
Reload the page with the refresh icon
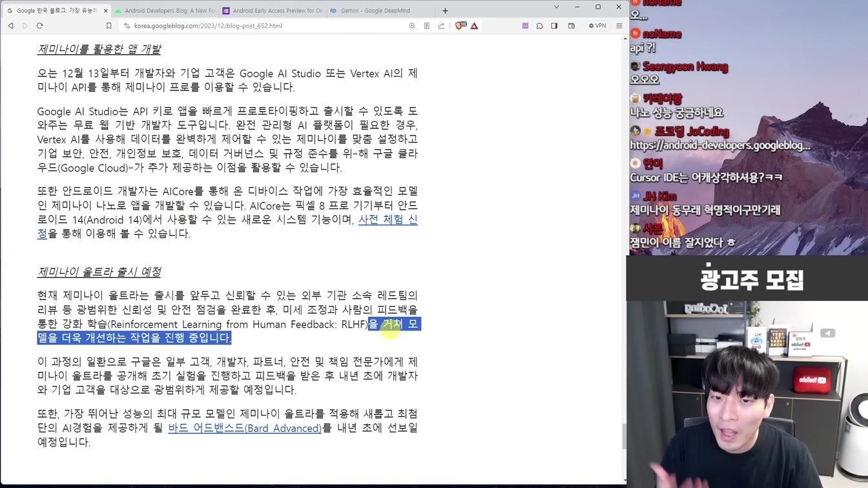[x=39, y=26]
